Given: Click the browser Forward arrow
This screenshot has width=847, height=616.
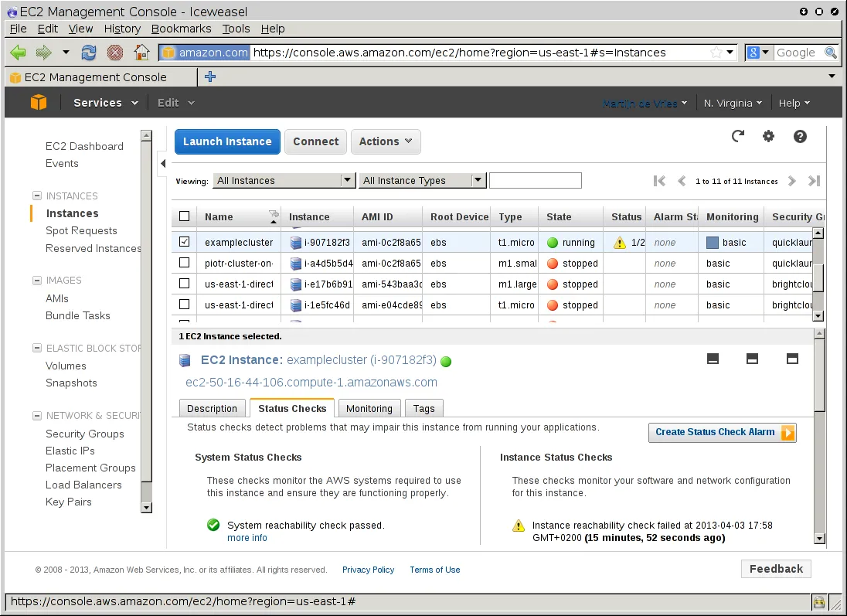Looking at the screenshot, I should point(43,53).
